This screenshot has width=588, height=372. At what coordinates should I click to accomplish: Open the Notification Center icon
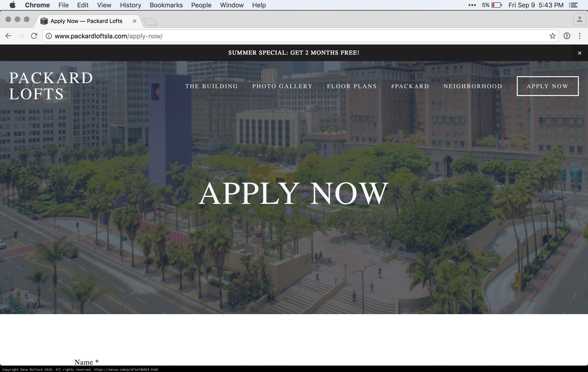coord(573,5)
